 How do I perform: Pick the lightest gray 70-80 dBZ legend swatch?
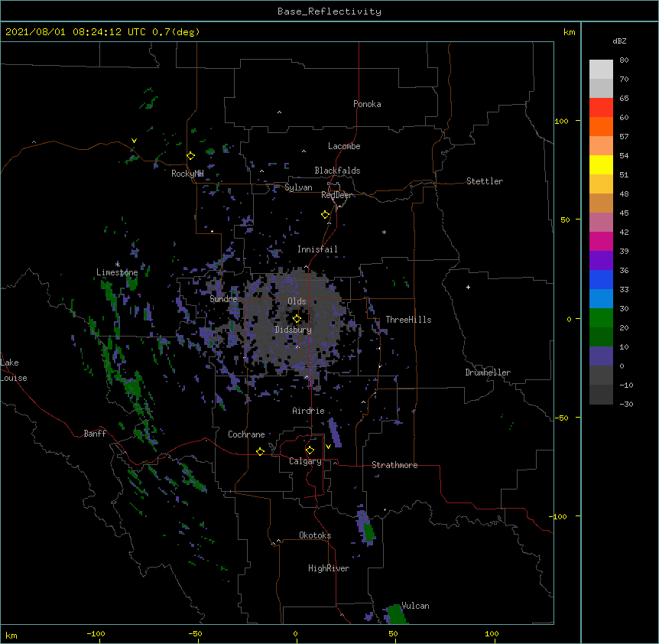coord(601,70)
